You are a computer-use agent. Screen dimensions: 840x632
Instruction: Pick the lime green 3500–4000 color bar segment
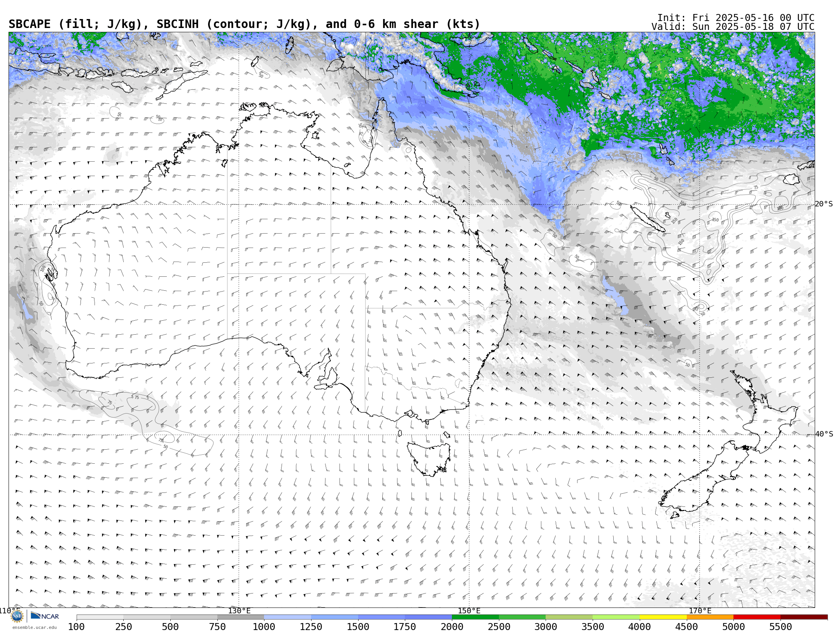[616, 617]
